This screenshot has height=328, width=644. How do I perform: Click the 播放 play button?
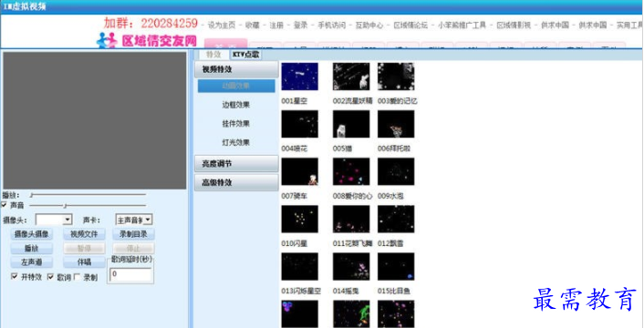tap(32, 248)
